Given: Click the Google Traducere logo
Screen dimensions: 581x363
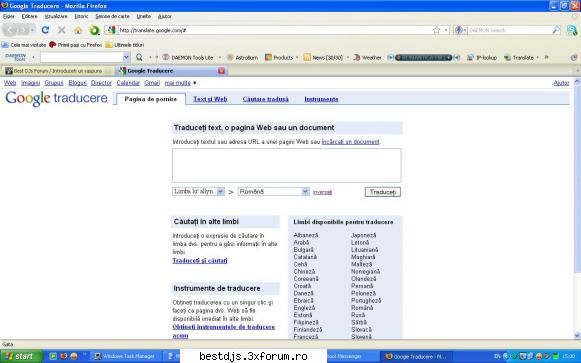Looking at the screenshot, I should 56,99.
